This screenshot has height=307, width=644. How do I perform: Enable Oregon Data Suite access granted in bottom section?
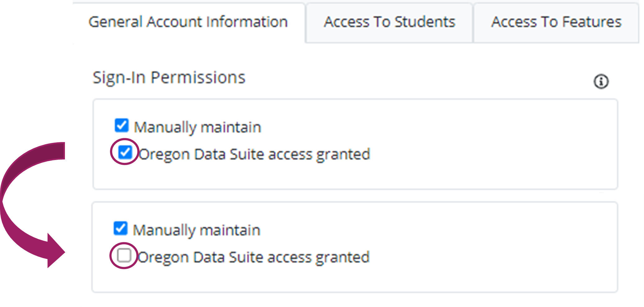click(124, 256)
